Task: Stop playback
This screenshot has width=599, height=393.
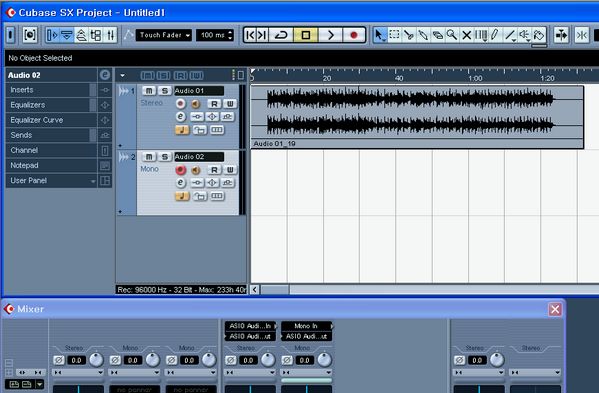Action: click(306, 35)
